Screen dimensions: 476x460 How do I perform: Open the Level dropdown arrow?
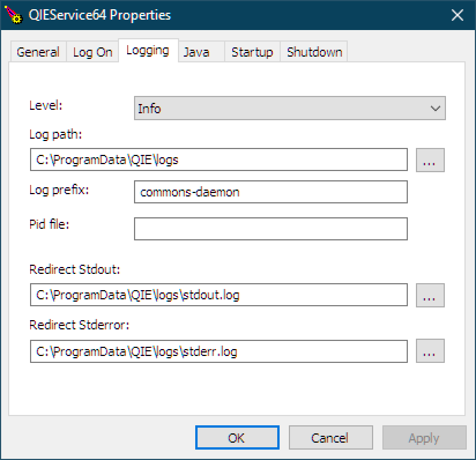click(x=436, y=109)
